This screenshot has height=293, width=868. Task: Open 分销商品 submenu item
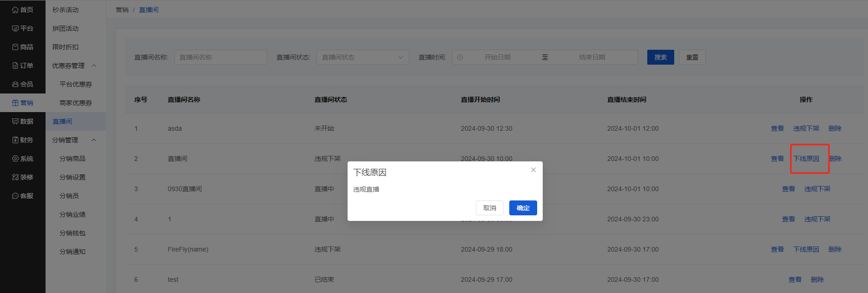click(x=72, y=159)
